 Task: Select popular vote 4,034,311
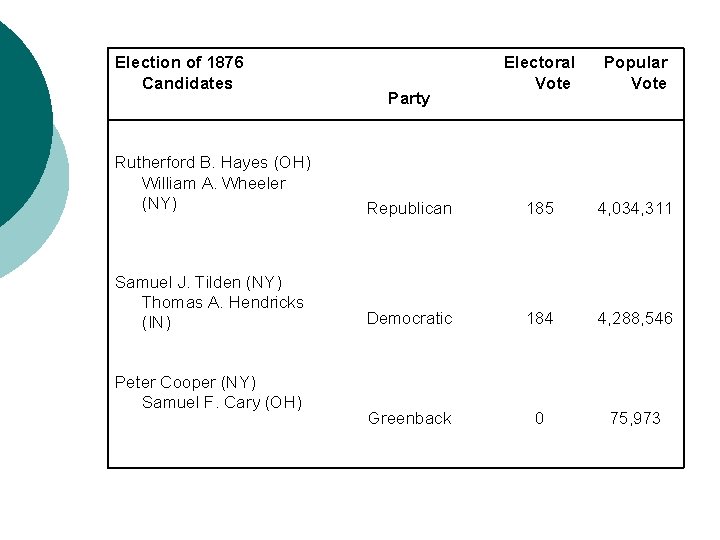pyautogui.click(x=635, y=208)
